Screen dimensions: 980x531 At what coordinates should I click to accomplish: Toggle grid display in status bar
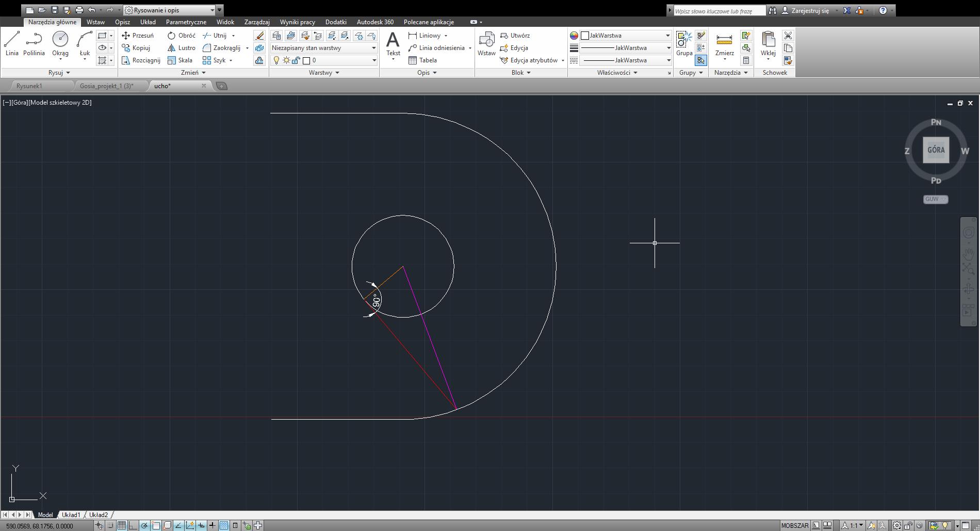click(x=121, y=525)
